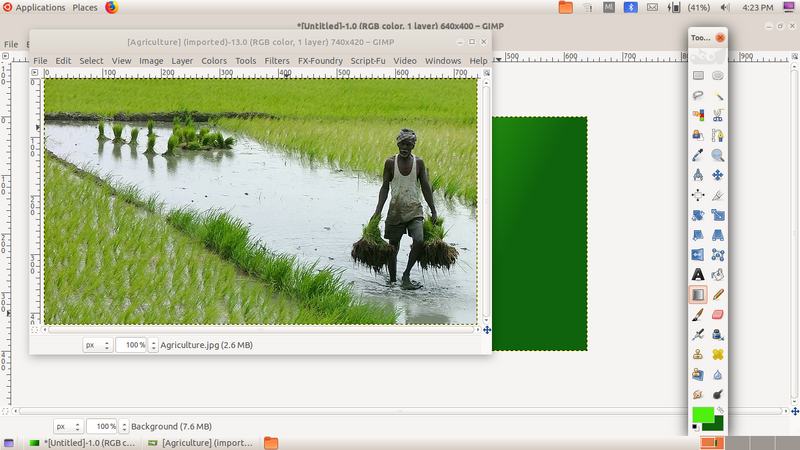The height and width of the screenshot is (450, 800).
Task: Select the Ellipse Select tool
Action: pos(718,76)
